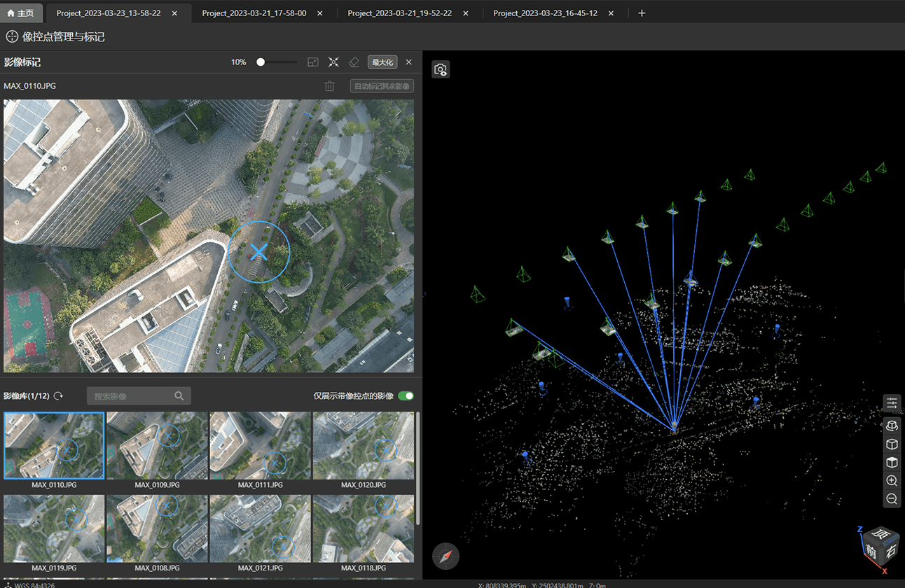
Task: Switch to tab Project_2023-03-21_17-58-00
Action: [254, 13]
